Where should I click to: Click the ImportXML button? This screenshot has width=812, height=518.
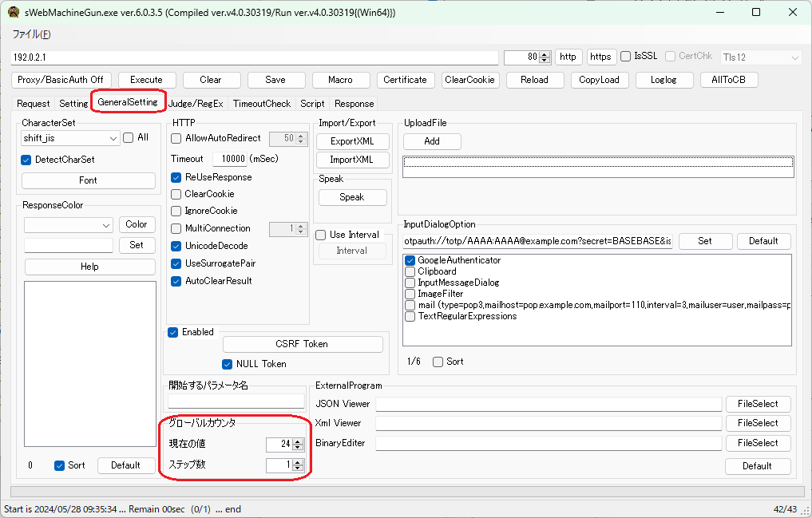pos(352,160)
